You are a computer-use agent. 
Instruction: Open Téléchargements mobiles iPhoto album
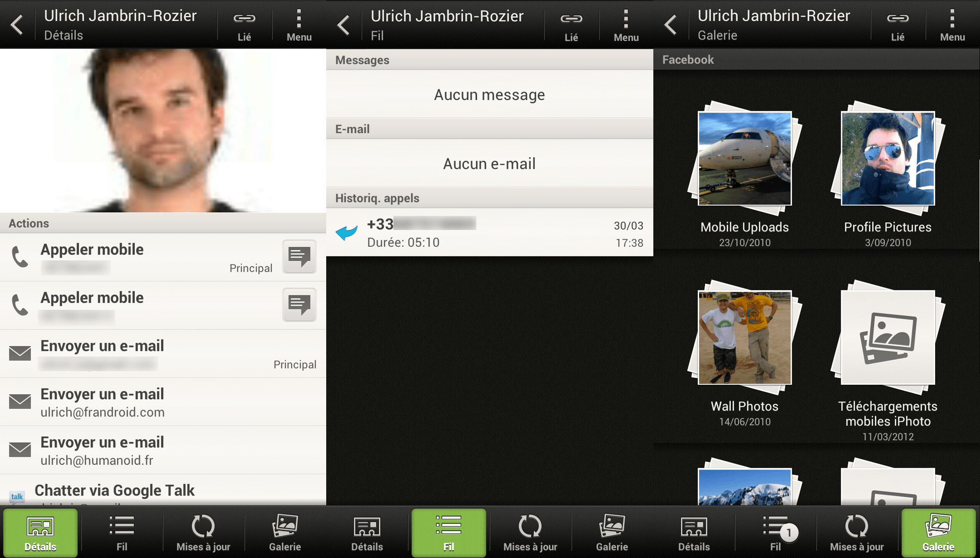click(888, 338)
